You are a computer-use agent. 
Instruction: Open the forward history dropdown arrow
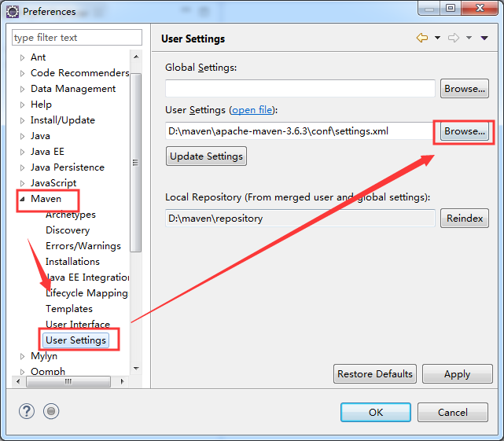469,38
